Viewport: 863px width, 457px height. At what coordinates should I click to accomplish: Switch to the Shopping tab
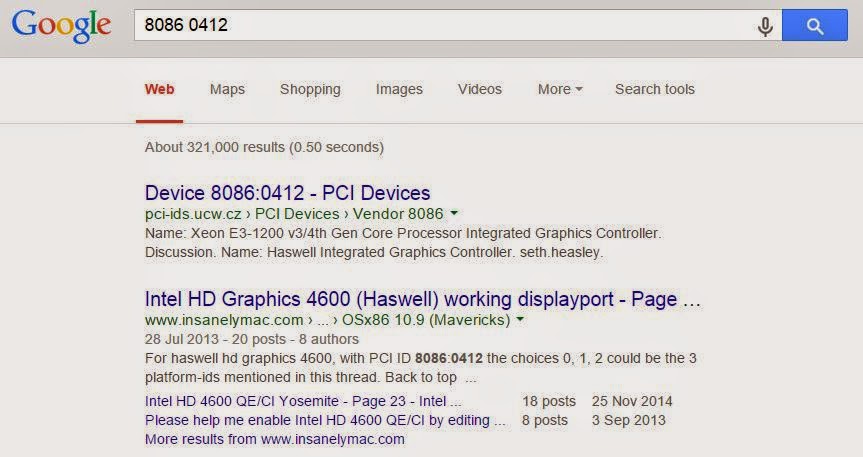[310, 89]
